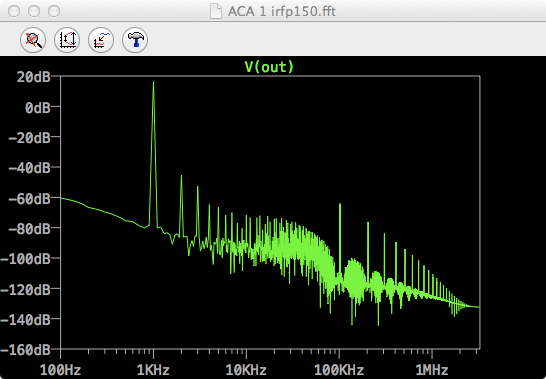546x379 pixels.
Task: Click the zoom to fit magnifier icon
Action: [33, 40]
